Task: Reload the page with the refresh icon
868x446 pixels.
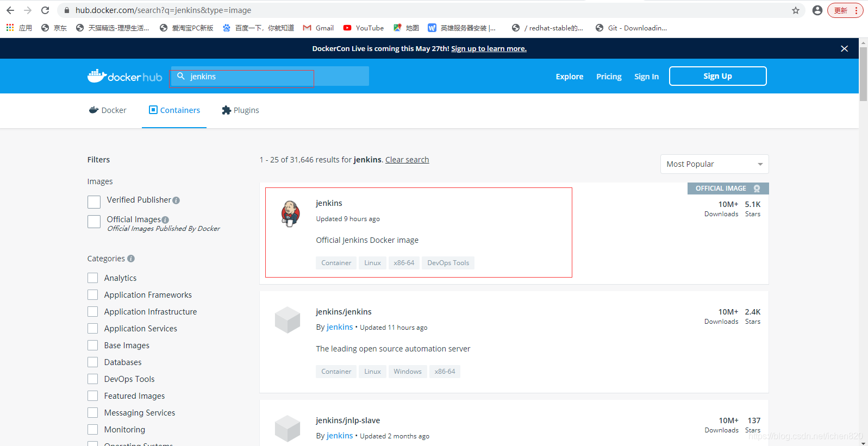Action: coord(45,10)
